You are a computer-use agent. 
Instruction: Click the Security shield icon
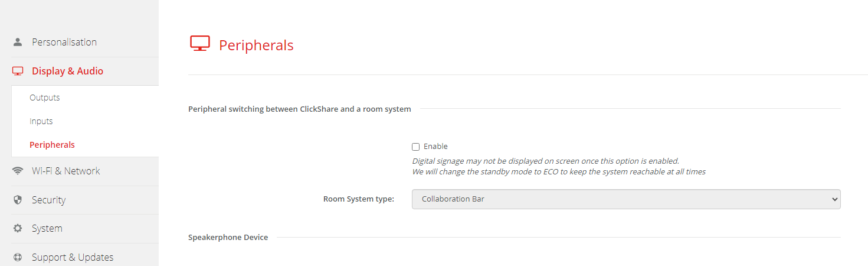[x=18, y=200]
